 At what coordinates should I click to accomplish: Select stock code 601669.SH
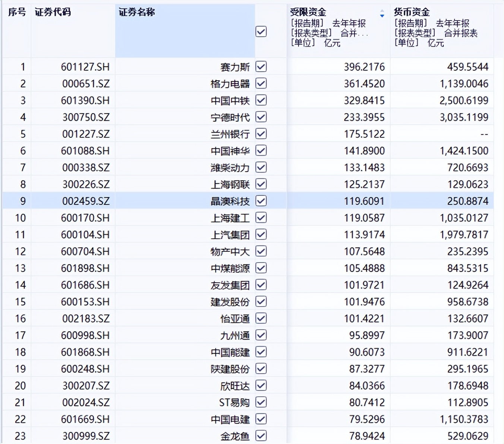coord(85,419)
